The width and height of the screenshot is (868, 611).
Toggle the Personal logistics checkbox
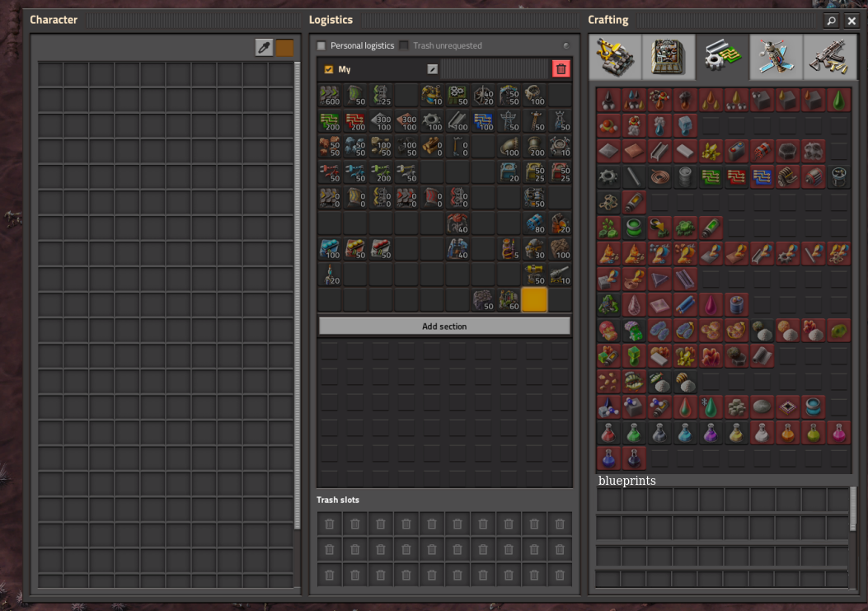click(x=321, y=45)
